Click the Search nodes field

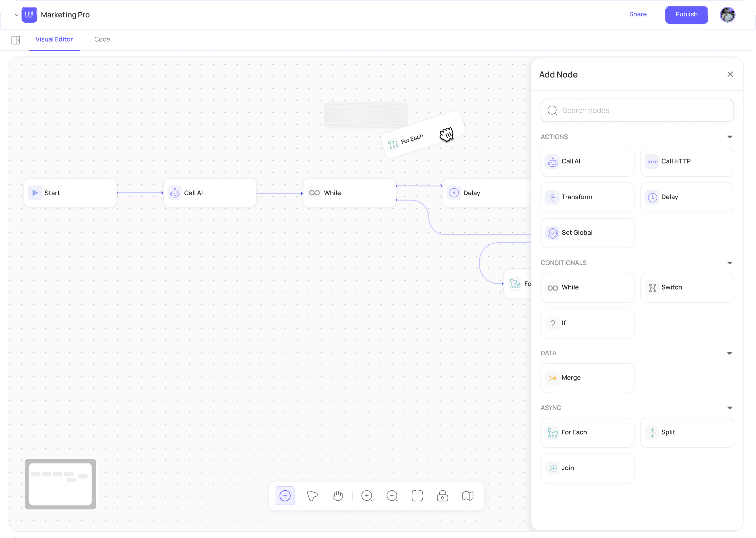pos(637,110)
